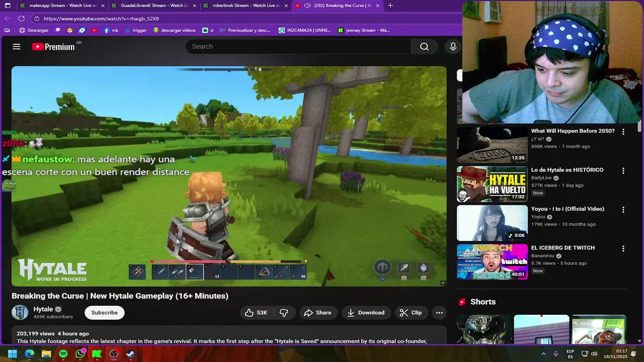Play Twitch Iceberg video thumbnail

(x=492, y=261)
